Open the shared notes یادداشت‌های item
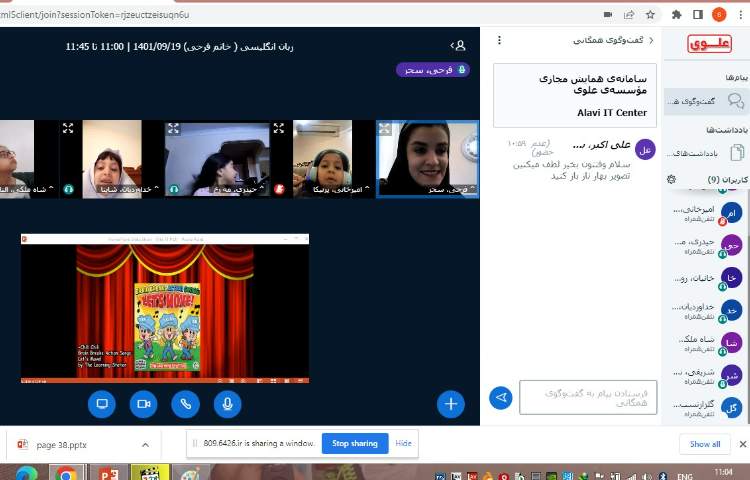The height and width of the screenshot is (480, 750). pos(706,153)
